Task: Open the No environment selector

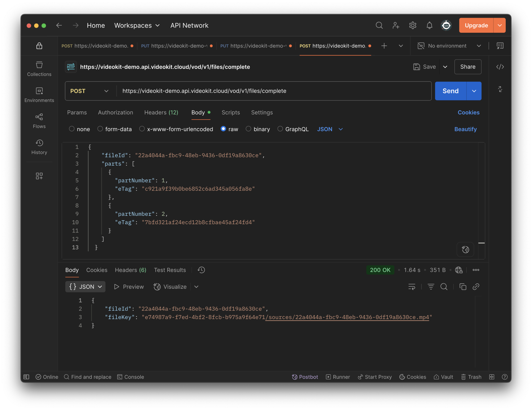Action: [449, 46]
